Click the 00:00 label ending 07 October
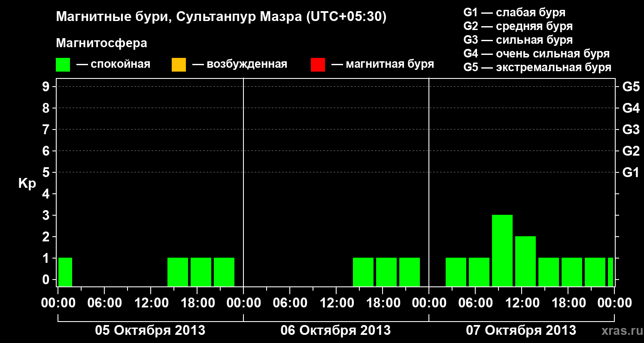The width and height of the screenshot is (644, 343). 615,303
